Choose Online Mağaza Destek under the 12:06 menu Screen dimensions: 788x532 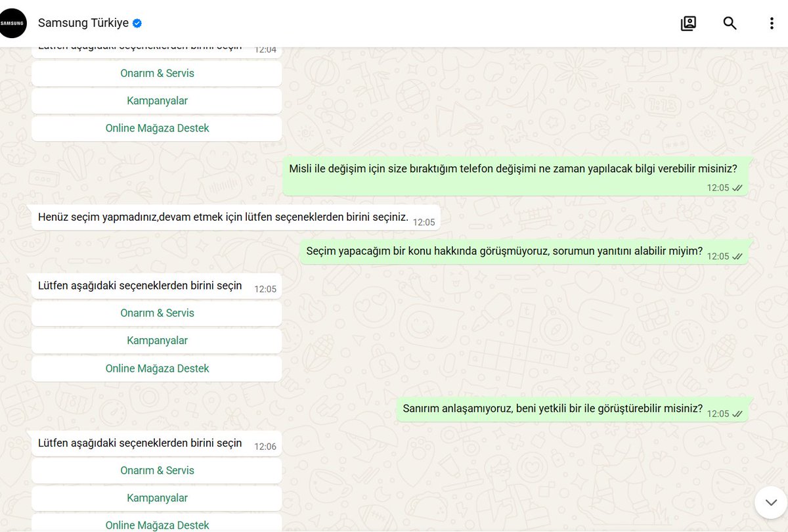click(x=157, y=523)
